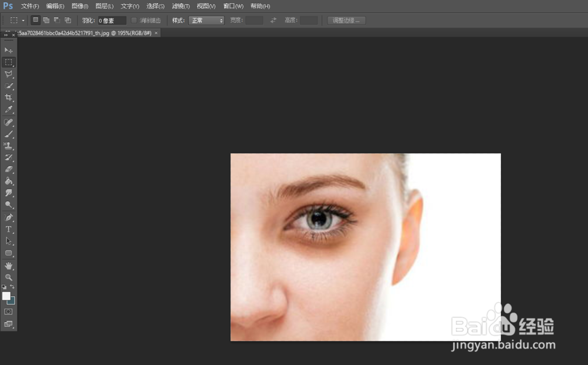588x365 pixels.
Task: Enable the 消除锯齿 checkbox
Action: click(134, 19)
